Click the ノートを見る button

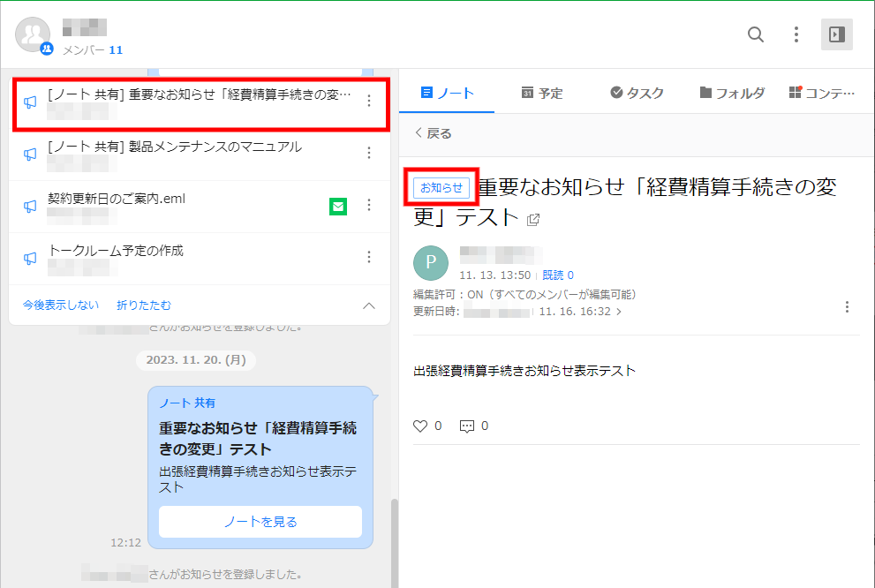260,522
